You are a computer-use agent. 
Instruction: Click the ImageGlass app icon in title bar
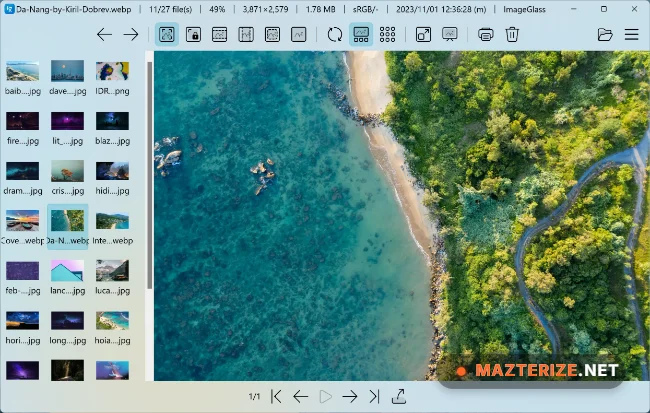click(x=9, y=9)
